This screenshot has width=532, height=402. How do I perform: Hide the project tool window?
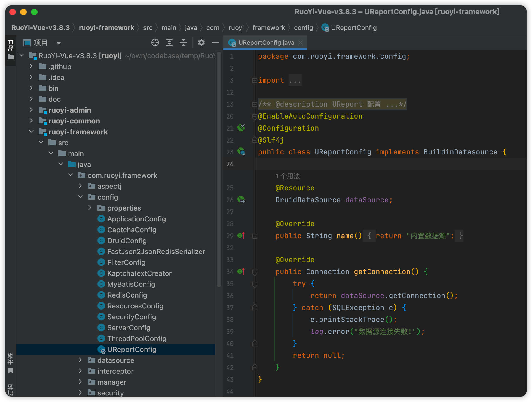point(216,42)
